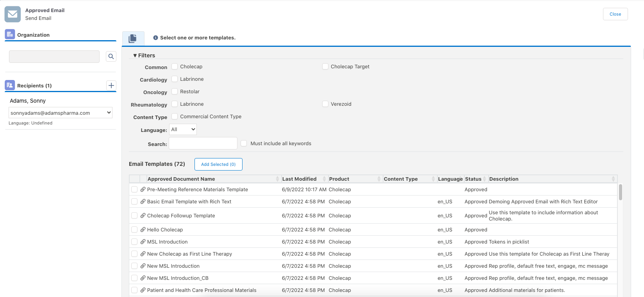This screenshot has height=297, width=644.
Task: Click the Recipients people icon
Action: [x=10, y=85]
